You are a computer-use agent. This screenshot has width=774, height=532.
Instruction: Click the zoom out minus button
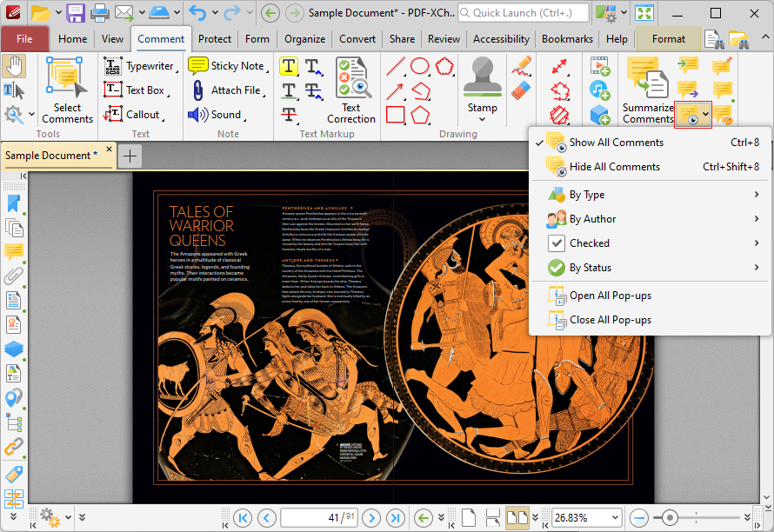[638, 518]
